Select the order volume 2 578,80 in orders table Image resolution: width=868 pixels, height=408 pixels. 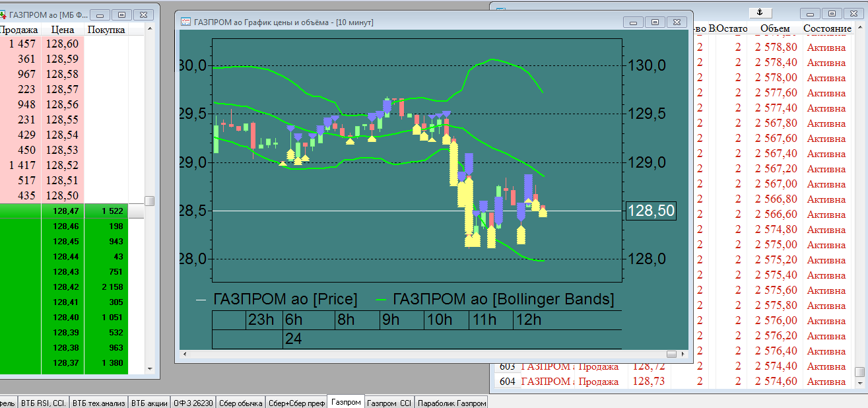[x=776, y=48]
